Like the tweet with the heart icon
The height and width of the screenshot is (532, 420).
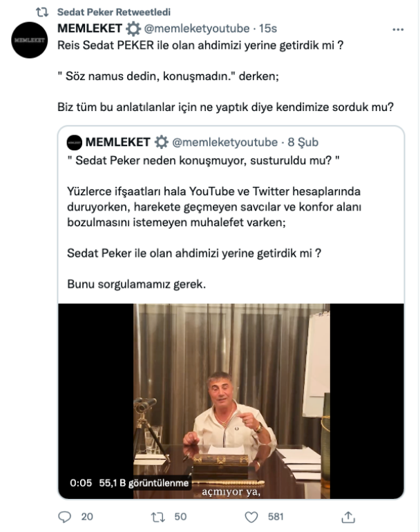[252, 516]
